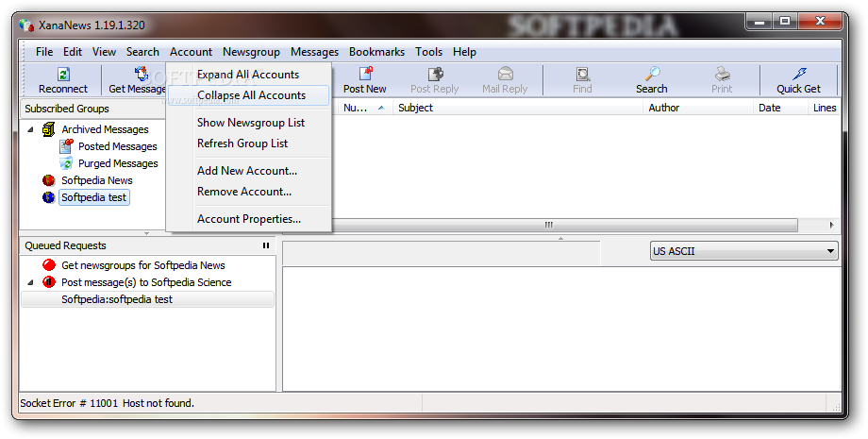Select the Softpedia News tree item label
The height and width of the screenshot is (439, 868).
97,180
